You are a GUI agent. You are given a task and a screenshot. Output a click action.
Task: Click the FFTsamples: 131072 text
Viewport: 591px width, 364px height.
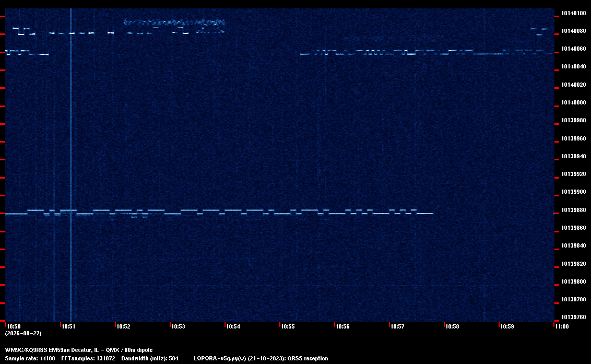(88, 358)
